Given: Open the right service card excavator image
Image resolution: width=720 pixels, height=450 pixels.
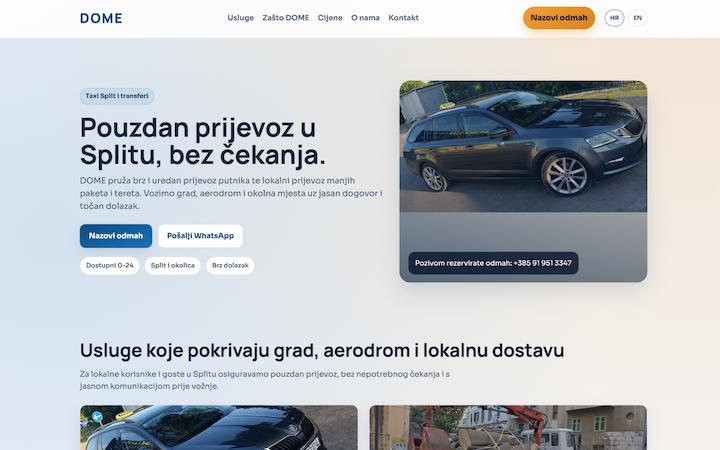Looking at the screenshot, I should click(x=508, y=428).
